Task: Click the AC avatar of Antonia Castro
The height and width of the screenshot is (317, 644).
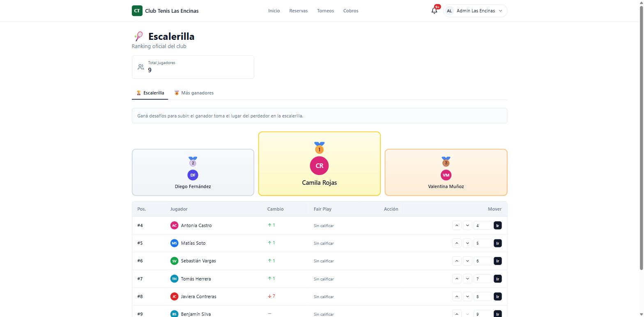Action: click(174, 225)
